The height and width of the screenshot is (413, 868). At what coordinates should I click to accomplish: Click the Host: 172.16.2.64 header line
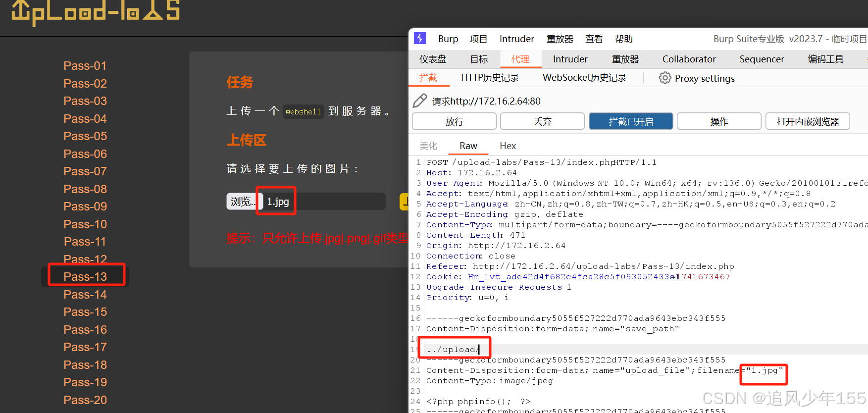click(x=472, y=173)
